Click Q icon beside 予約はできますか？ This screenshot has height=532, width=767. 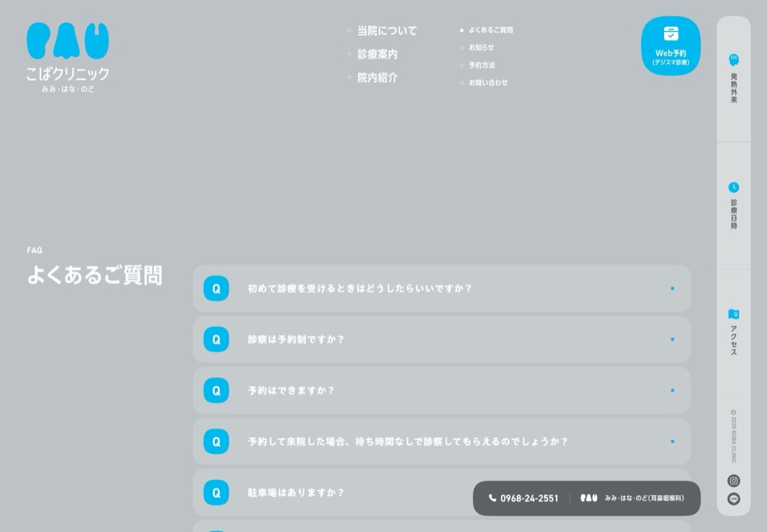(216, 390)
